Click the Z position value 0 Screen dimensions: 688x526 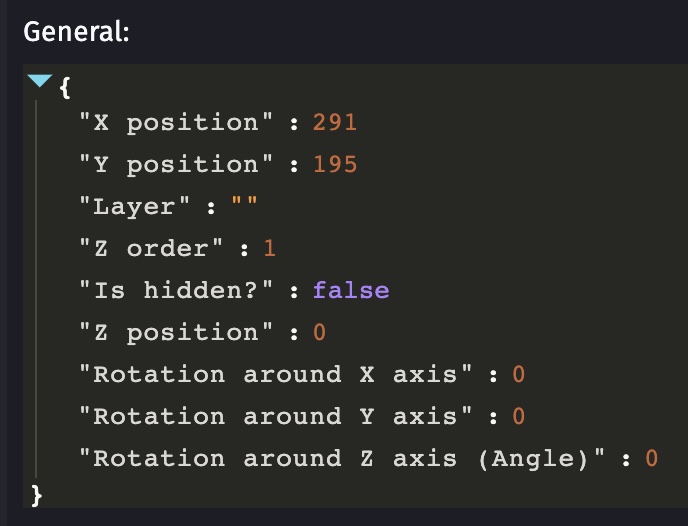tap(319, 332)
